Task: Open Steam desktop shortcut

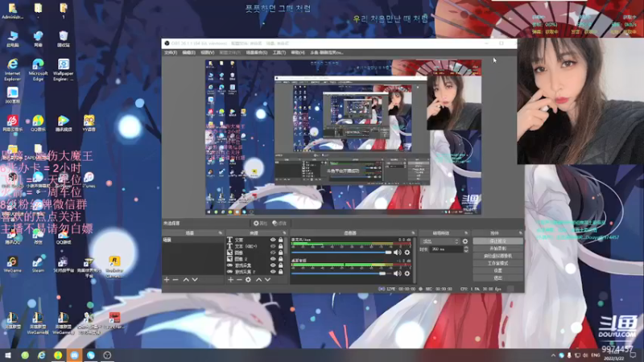Action: coord(38,265)
